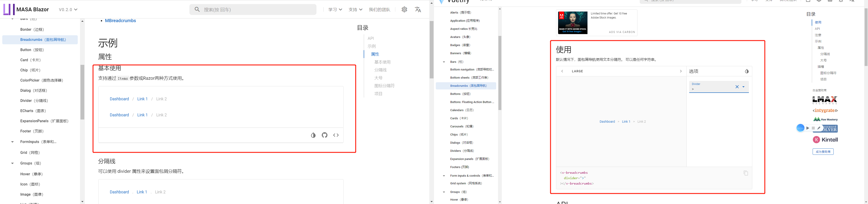
Task: Expand Form inputs & controls in Vuetify sidebar
Action: coord(444,176)
